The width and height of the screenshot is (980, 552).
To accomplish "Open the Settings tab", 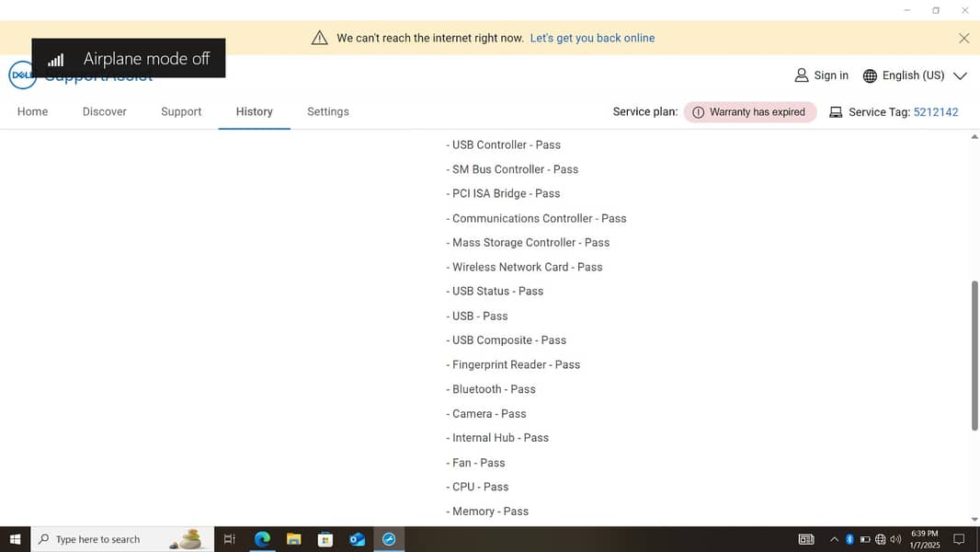I will [x=328, y=111].
